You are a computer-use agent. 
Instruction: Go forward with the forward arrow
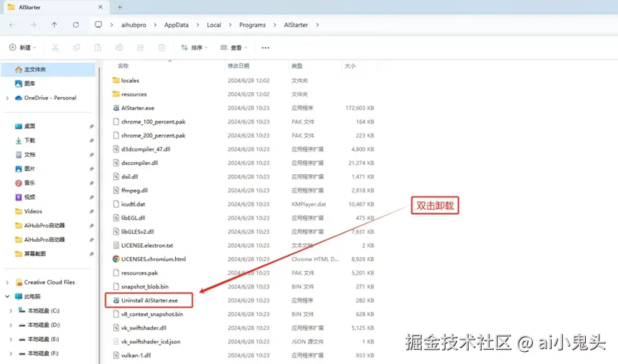tap(33, 25)
